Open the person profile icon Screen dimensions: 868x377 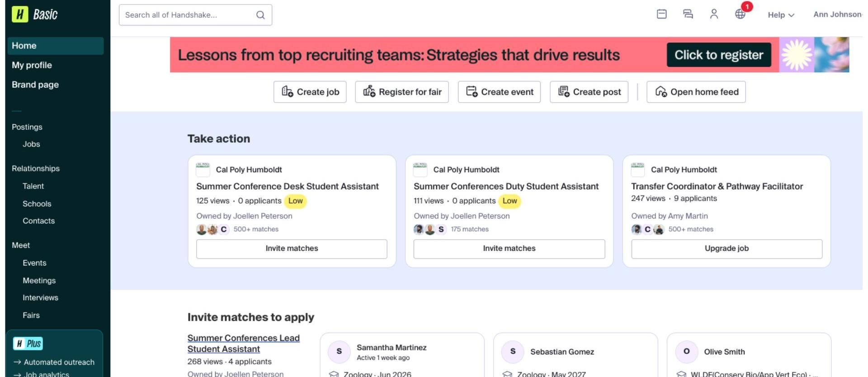pos(714,14)
